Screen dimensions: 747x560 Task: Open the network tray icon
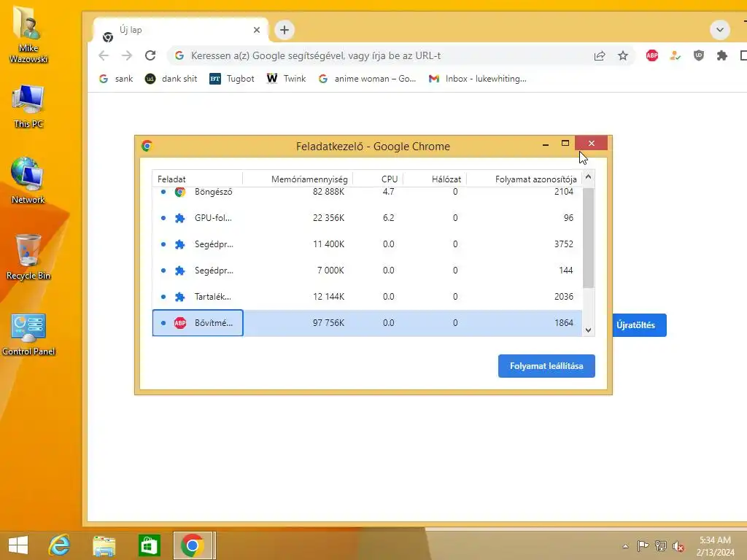[661, 546]
